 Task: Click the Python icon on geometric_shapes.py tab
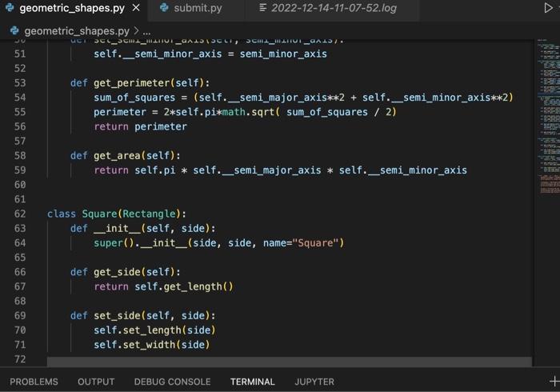pos(10,7)
